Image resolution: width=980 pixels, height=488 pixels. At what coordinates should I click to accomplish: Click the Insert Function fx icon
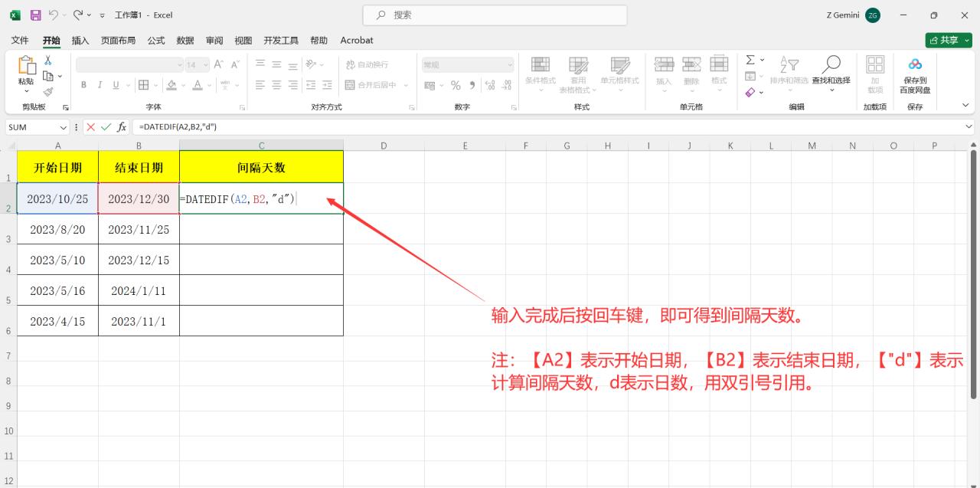pyautogui.click(x=122, y=127)
